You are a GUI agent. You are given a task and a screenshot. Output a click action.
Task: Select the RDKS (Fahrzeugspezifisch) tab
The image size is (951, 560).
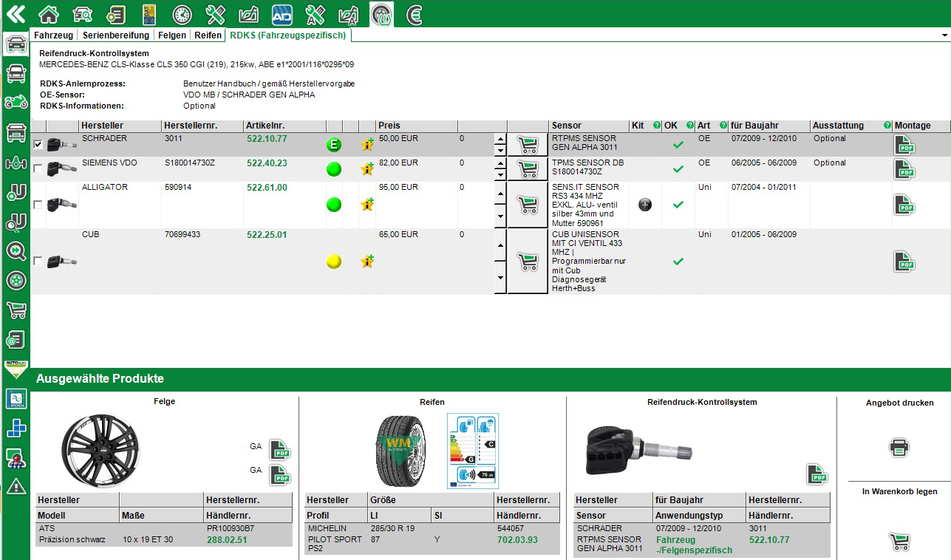pos(287,35)
